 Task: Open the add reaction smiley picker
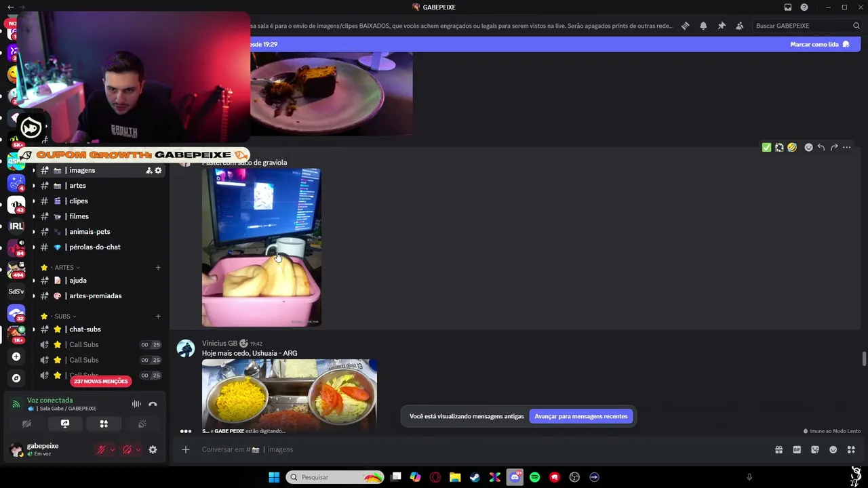tap(808, 147)
